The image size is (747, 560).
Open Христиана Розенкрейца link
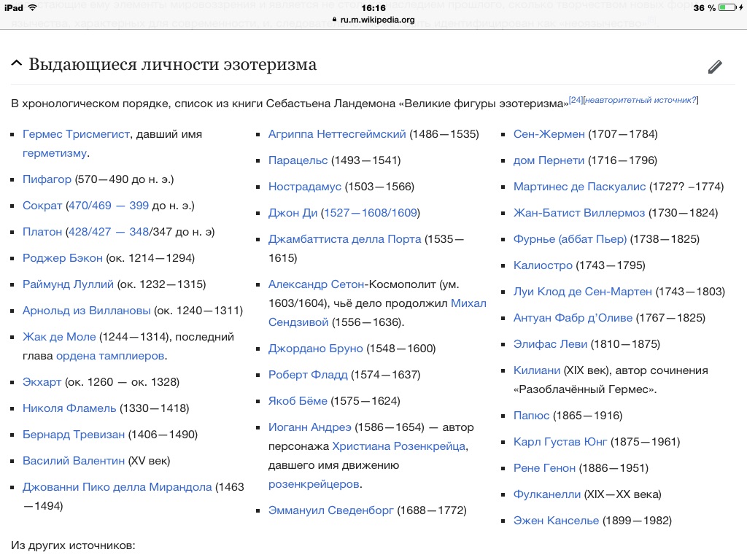point(399,446)
